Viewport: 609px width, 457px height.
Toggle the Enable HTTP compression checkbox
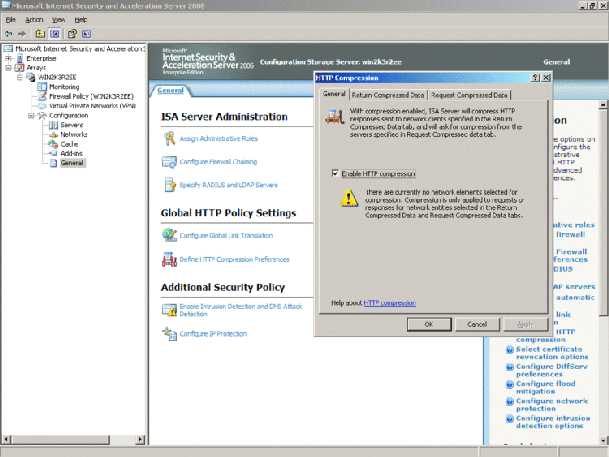[335, 173]
